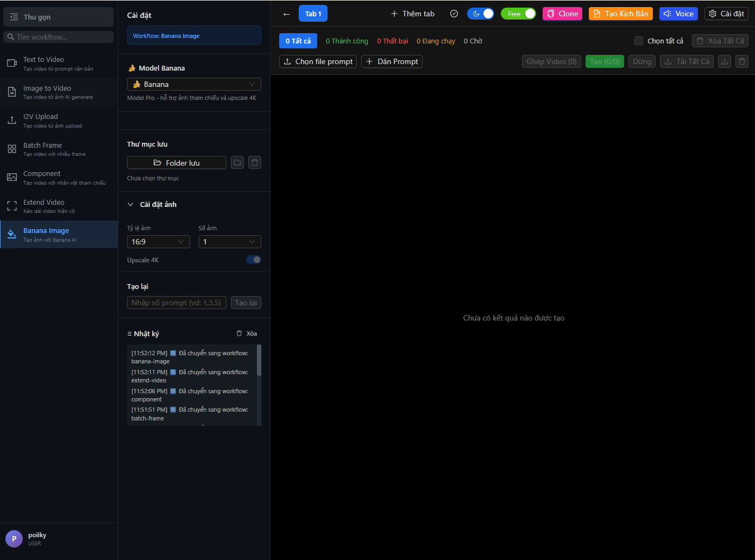Click the trash icon in Thư mục lưu
The height and width of the screenshot is (560, 755).
(x=255, y=162)
